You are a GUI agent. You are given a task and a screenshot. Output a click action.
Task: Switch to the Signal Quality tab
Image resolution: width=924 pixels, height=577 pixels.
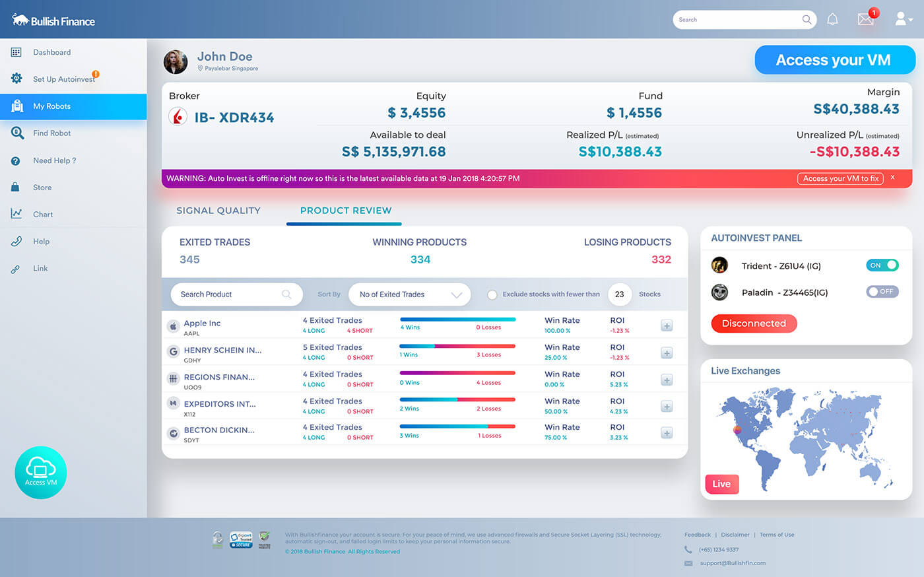point(218,211)
